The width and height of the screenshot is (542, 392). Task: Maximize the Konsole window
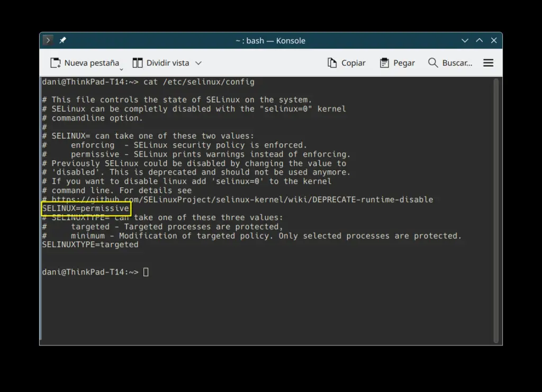click(479, 41)
